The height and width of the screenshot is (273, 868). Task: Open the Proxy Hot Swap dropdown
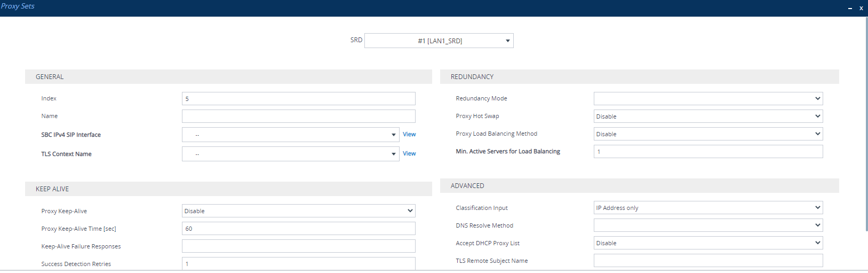708,116
